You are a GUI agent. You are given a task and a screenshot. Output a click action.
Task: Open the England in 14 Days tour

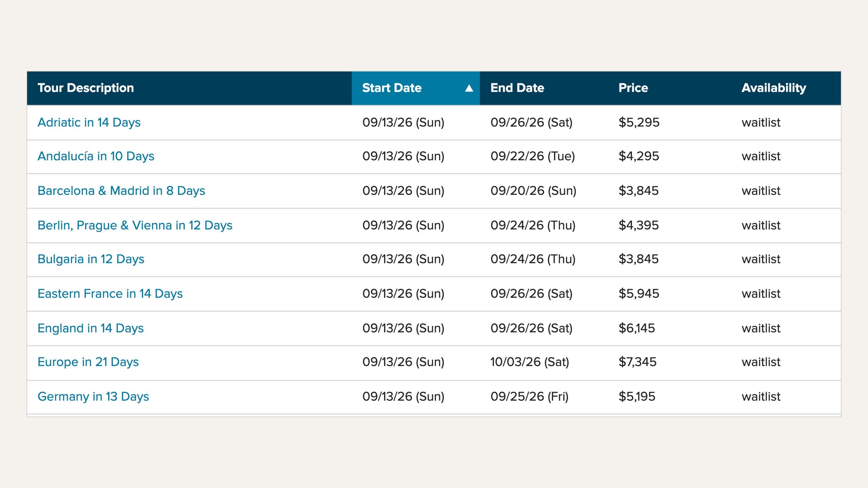click(91, 328)
